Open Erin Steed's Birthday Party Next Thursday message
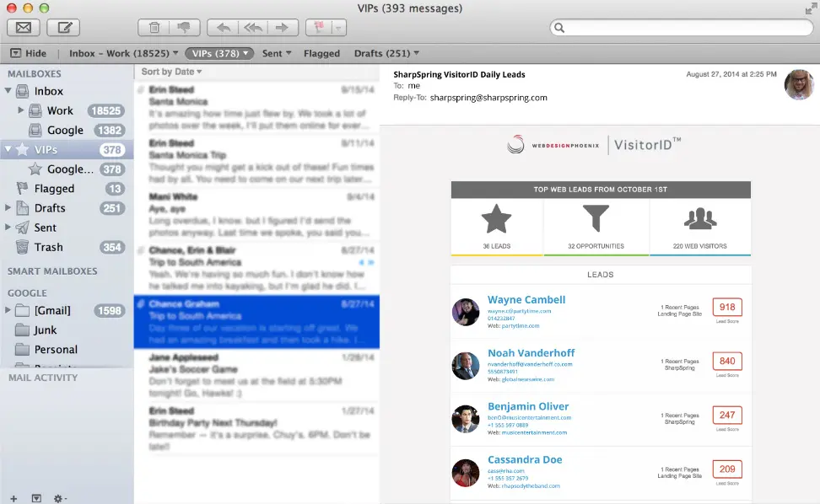 [256, 429]
